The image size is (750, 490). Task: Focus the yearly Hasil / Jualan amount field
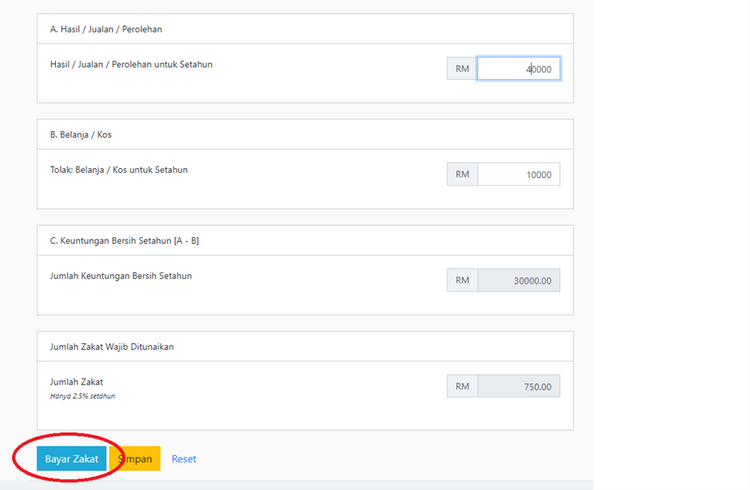(x=518, y=69)
